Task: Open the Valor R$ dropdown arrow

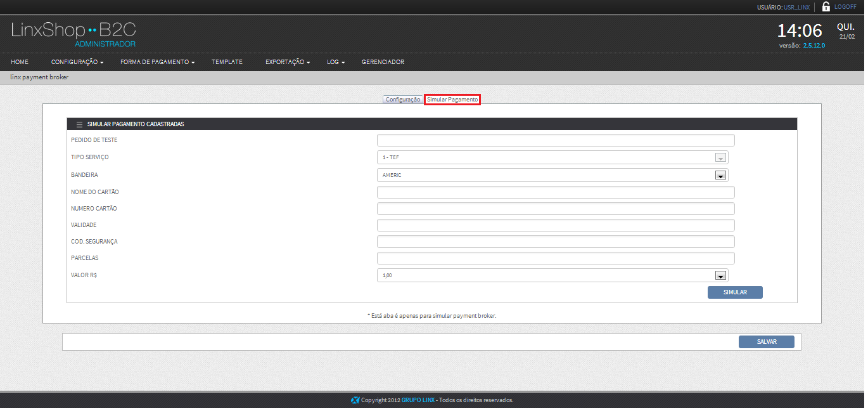Action: (720, 275)
